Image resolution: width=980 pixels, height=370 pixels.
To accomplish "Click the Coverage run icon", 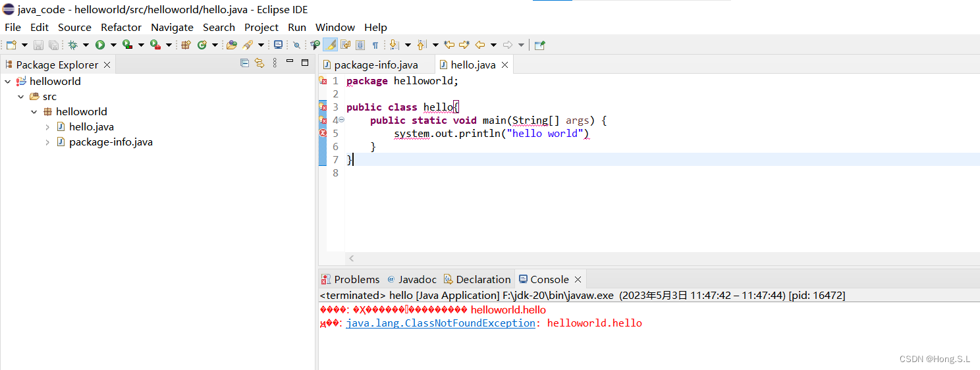I will (127, 45).
